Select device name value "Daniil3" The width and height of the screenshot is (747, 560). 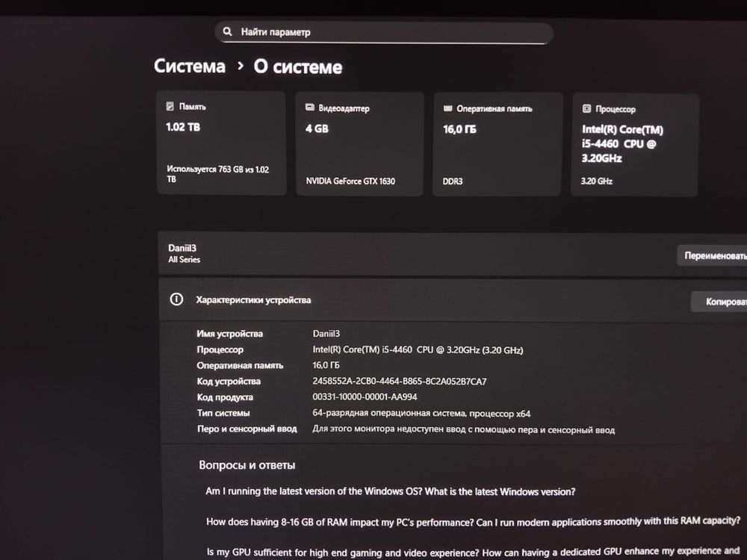[x=326, y=334]
